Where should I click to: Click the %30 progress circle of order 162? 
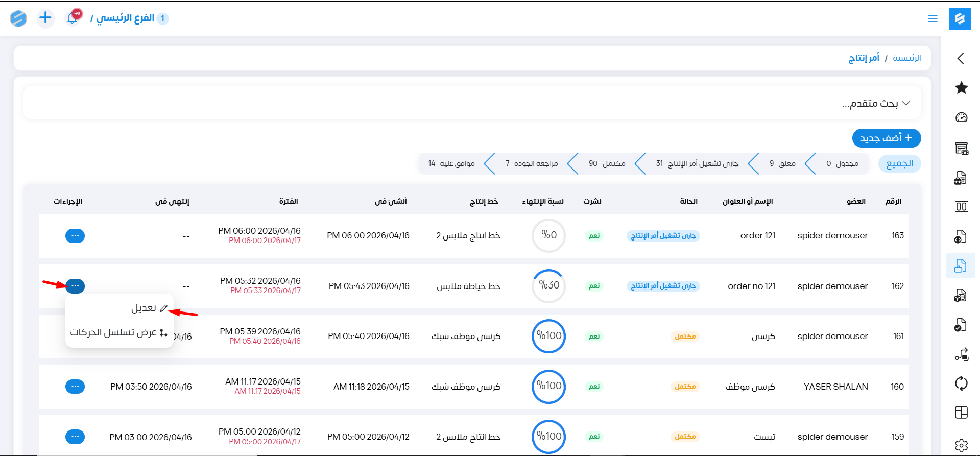point(549,285)
